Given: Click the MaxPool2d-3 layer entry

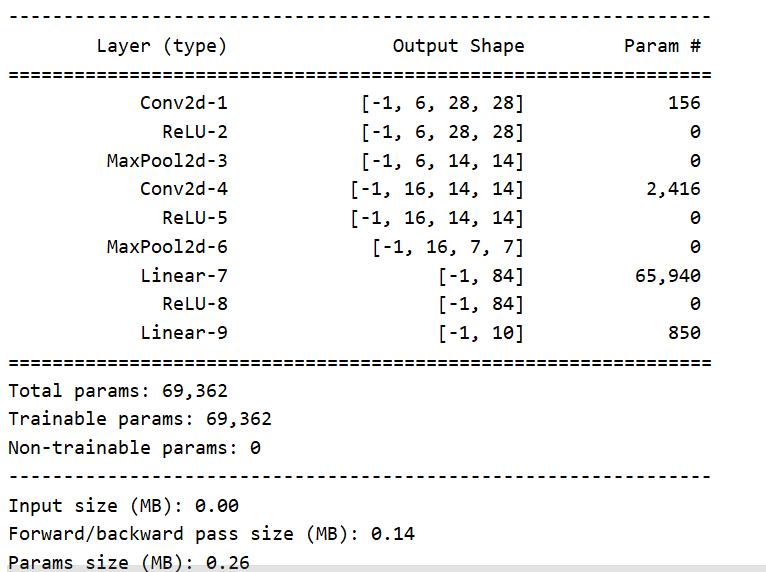Looking at the screenshot, I should [x=167, y=161].
